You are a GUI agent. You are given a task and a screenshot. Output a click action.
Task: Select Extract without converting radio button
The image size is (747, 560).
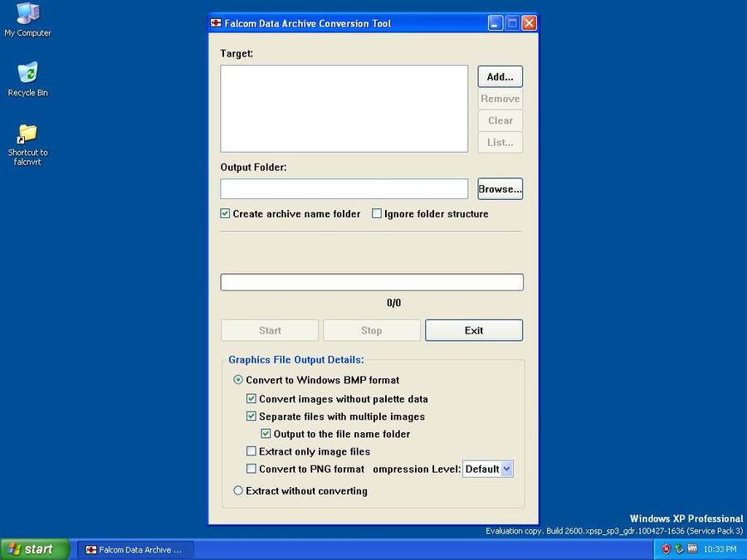point(238,490)
